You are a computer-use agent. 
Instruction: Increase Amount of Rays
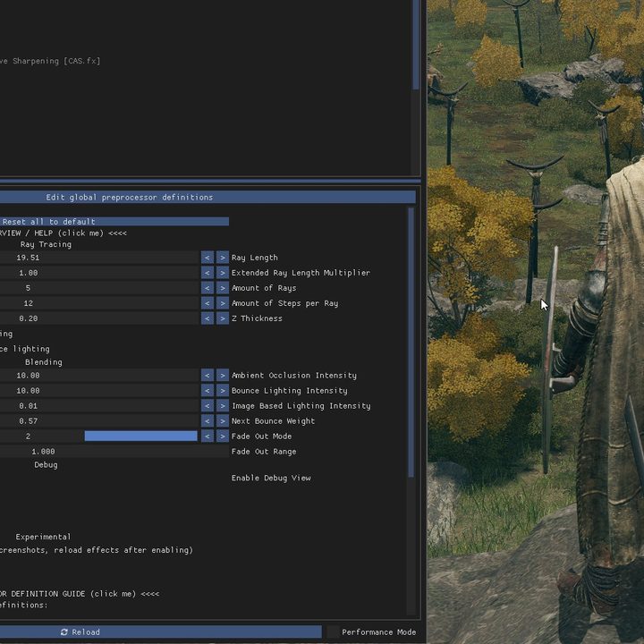223,288
